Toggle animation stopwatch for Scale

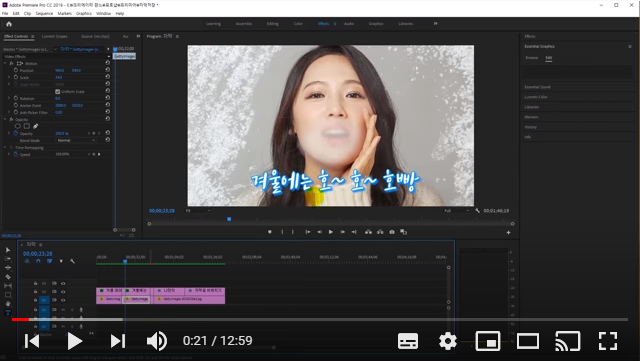(16, 77)
